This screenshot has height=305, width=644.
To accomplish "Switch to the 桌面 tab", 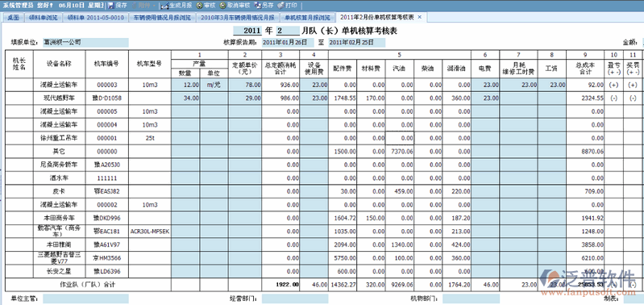I will point(14,18).
